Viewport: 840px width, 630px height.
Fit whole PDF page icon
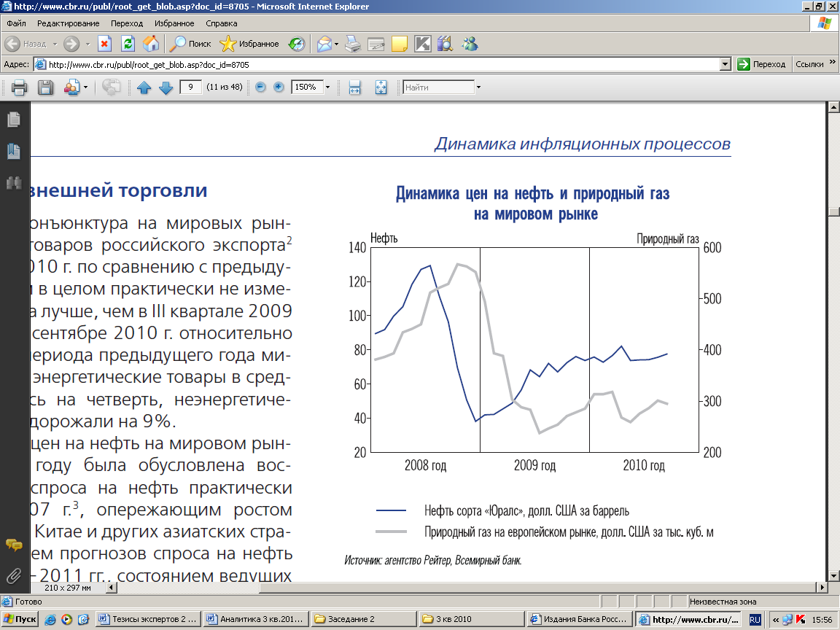click(x=381, y=87)
